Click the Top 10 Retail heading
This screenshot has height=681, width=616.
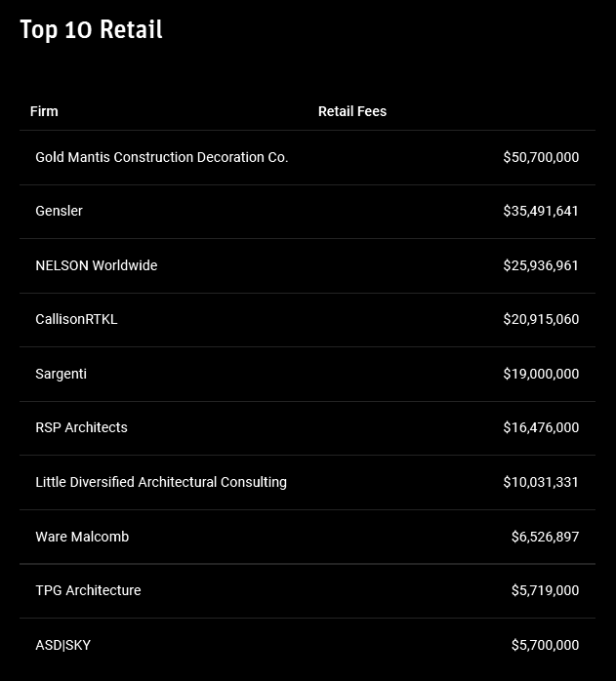91,30
